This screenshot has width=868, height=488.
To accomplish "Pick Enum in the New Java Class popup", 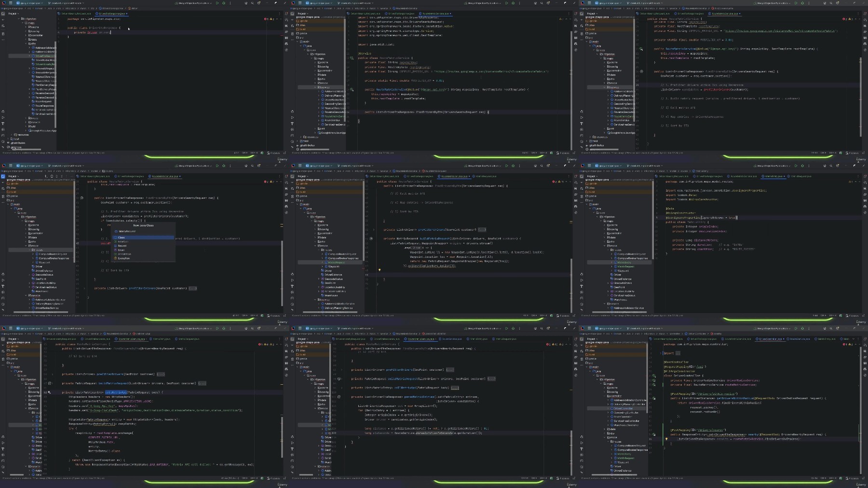I will coord(143,250).
